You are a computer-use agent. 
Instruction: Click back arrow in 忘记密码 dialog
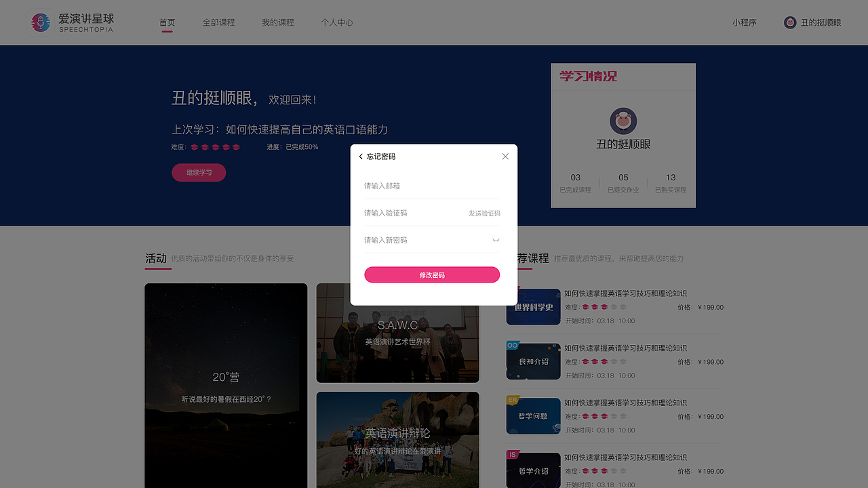(360, 156)
